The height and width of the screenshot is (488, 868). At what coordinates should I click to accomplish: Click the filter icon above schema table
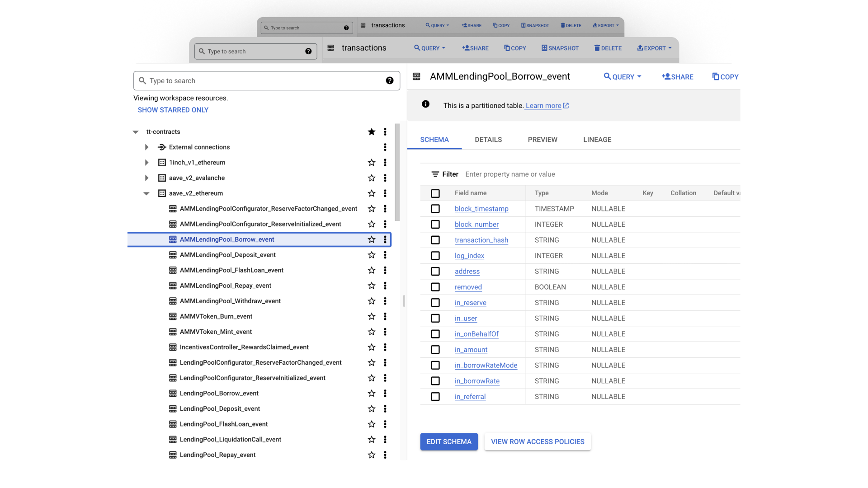tap(435, 174)
